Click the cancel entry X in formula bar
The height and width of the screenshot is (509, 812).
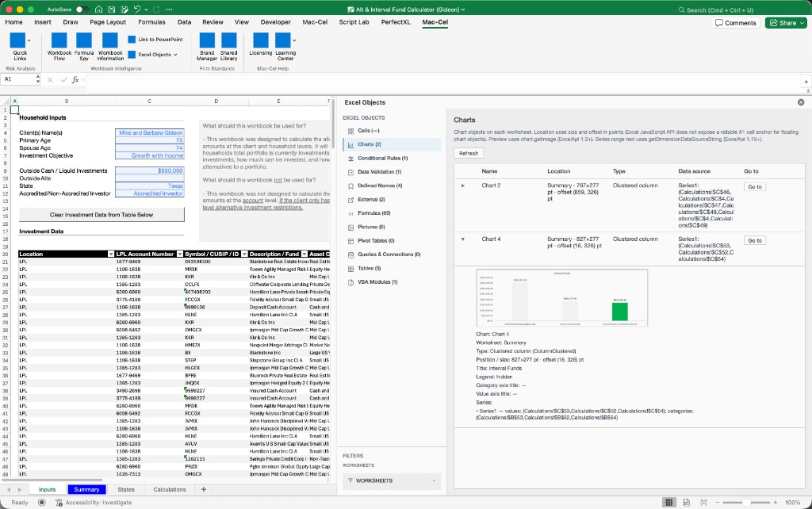click(50, 80)
